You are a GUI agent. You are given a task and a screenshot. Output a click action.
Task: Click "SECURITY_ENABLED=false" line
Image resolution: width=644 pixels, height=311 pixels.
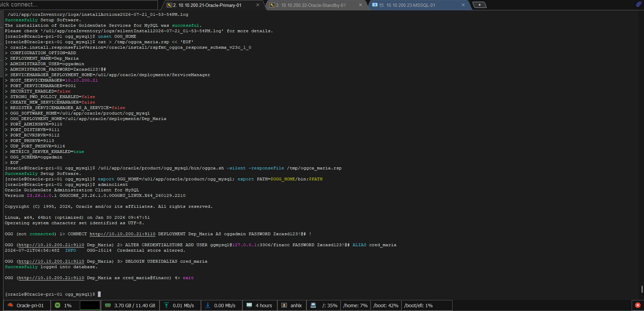click(x=40, y=91)
